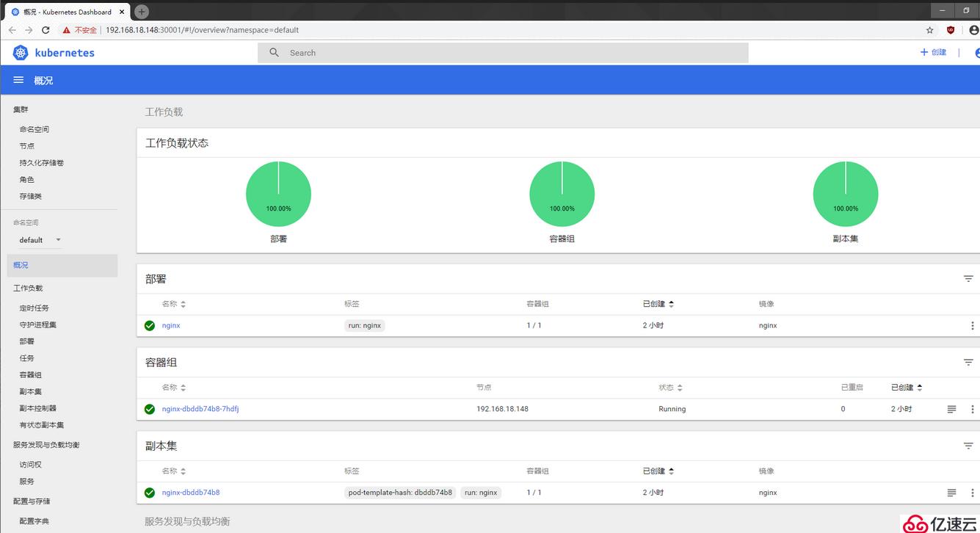Click the 服务发现与负载均衡 sidebar heading

(x=46, y=445)
